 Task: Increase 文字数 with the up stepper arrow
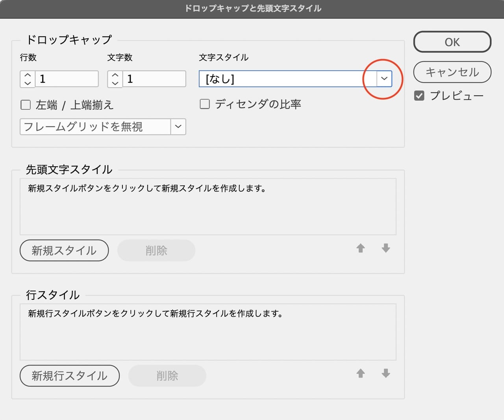[115, 75]
